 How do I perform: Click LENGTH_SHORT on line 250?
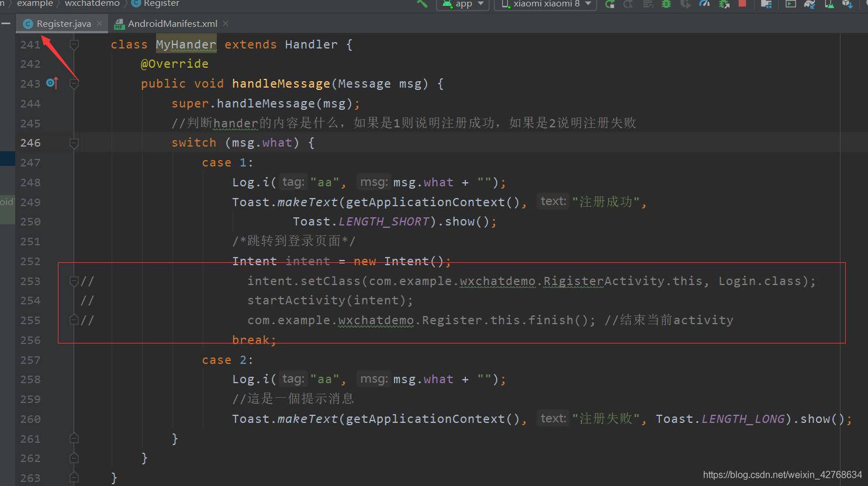pos(384,222)
